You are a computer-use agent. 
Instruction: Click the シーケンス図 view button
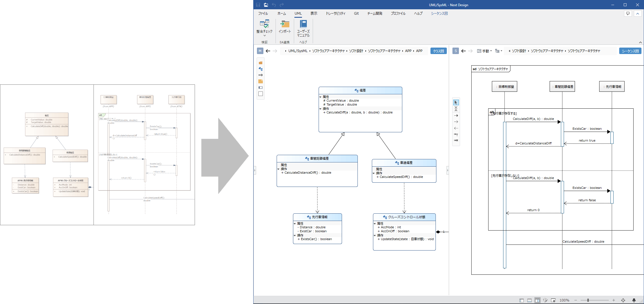tap(630, 51)
